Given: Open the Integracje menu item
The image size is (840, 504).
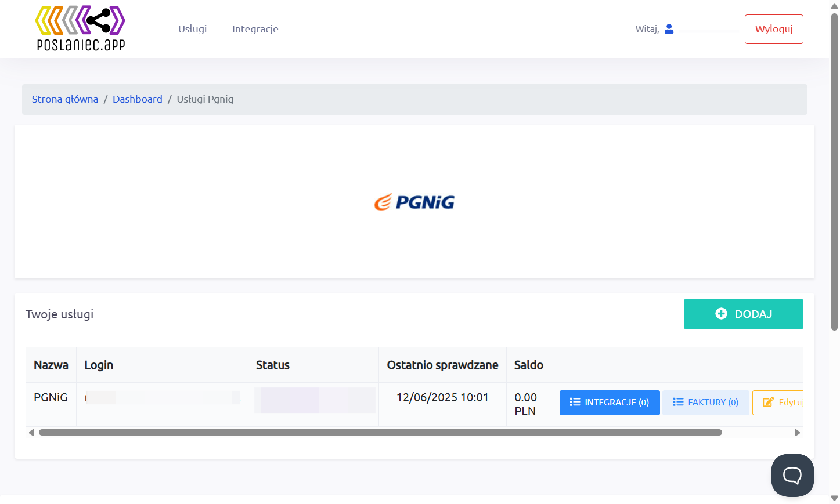Looking at the screenshot, I should click(255, 29).
